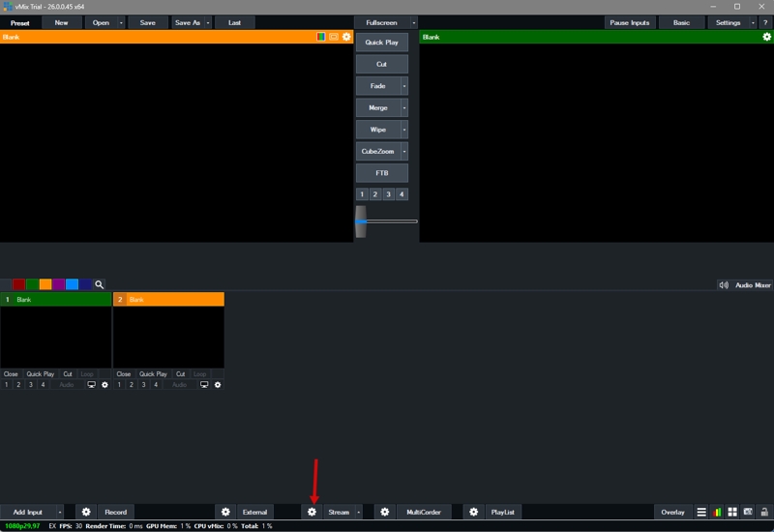Screen dimensions: 774x532
Task: Click the monitor icon on input 2
Action: tap(204, 384)
